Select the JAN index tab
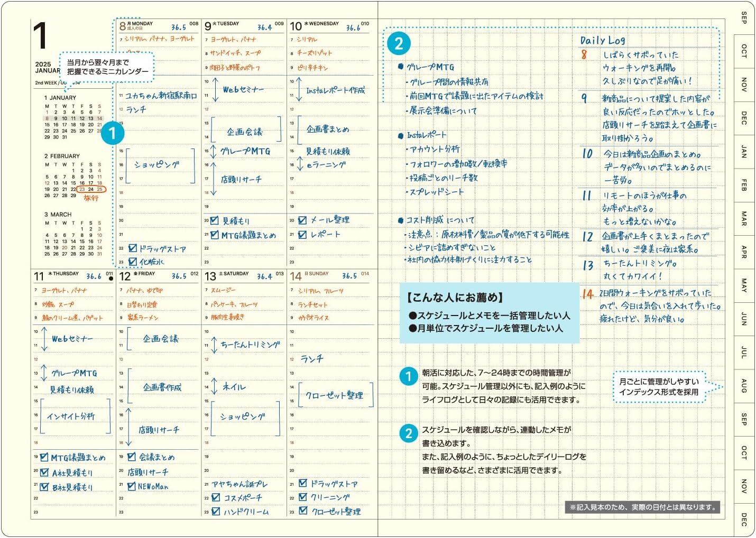The image size is (756, 538). (744, 151)
